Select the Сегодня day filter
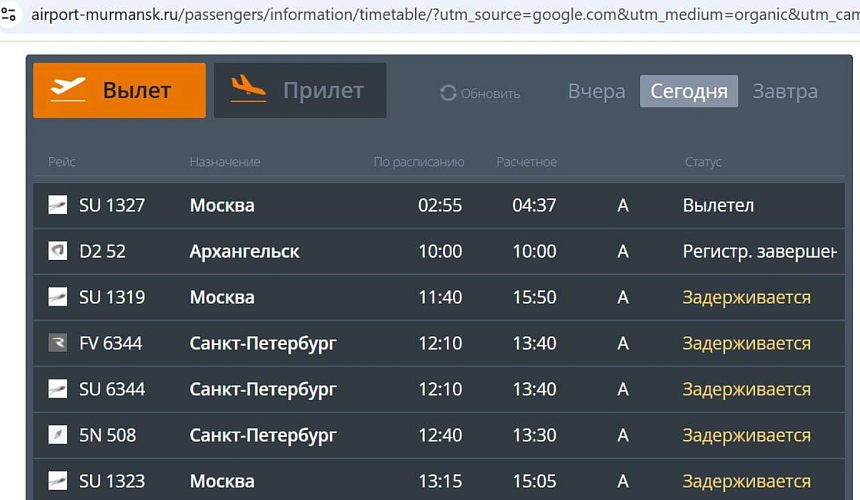Screen dimensions: 860x500 689,91
